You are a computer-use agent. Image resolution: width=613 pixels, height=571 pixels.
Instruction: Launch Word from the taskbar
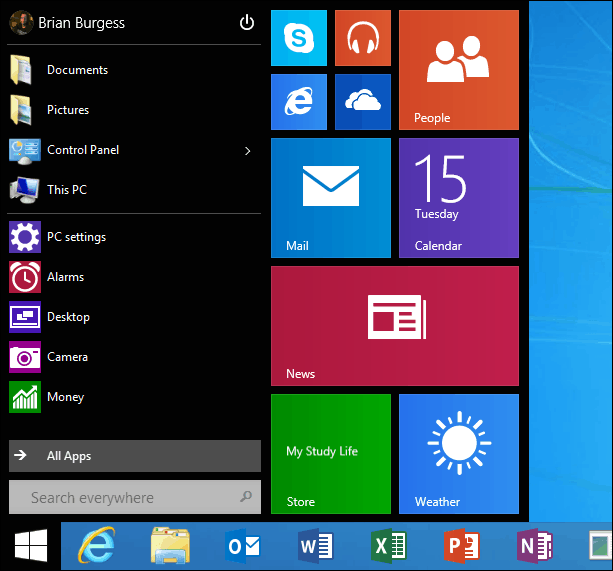coord(316,546)
